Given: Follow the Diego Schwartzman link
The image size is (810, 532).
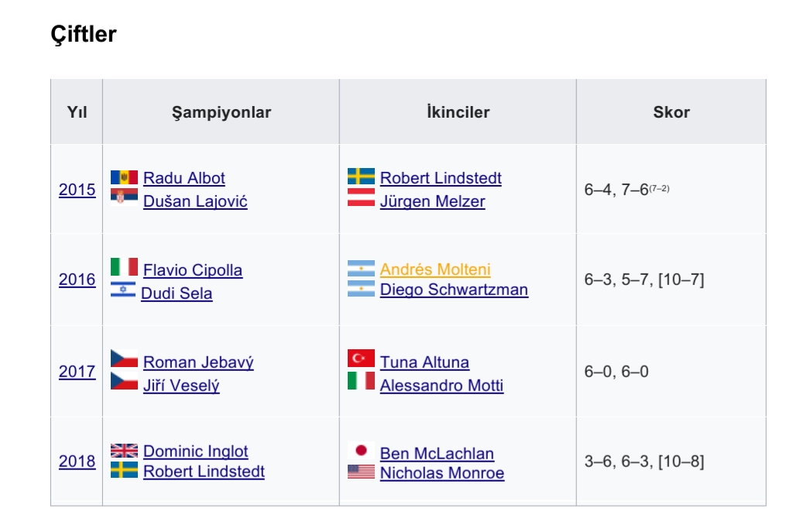Looking at the screenshot, I should click(x=454, y=290).
